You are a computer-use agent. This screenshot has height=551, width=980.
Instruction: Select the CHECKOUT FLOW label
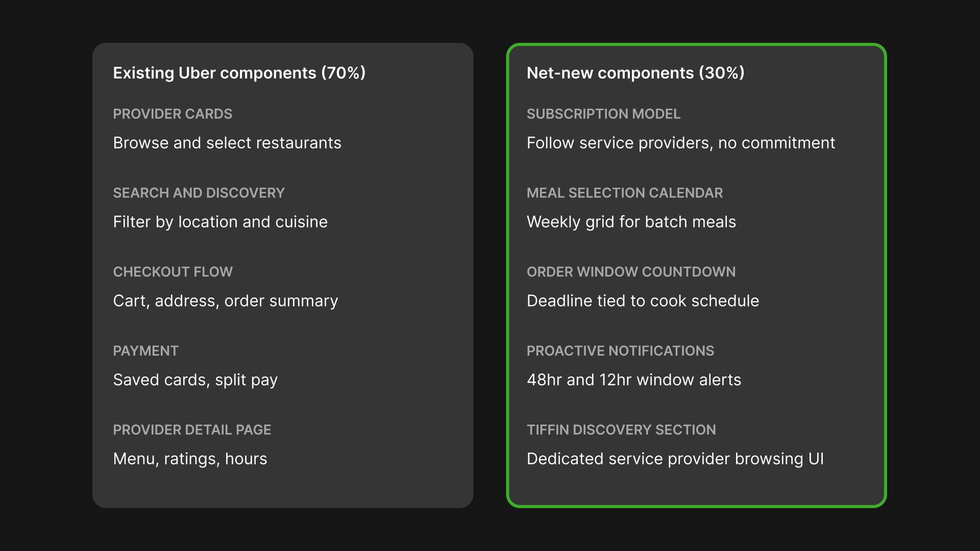click(x=173, y=272)
